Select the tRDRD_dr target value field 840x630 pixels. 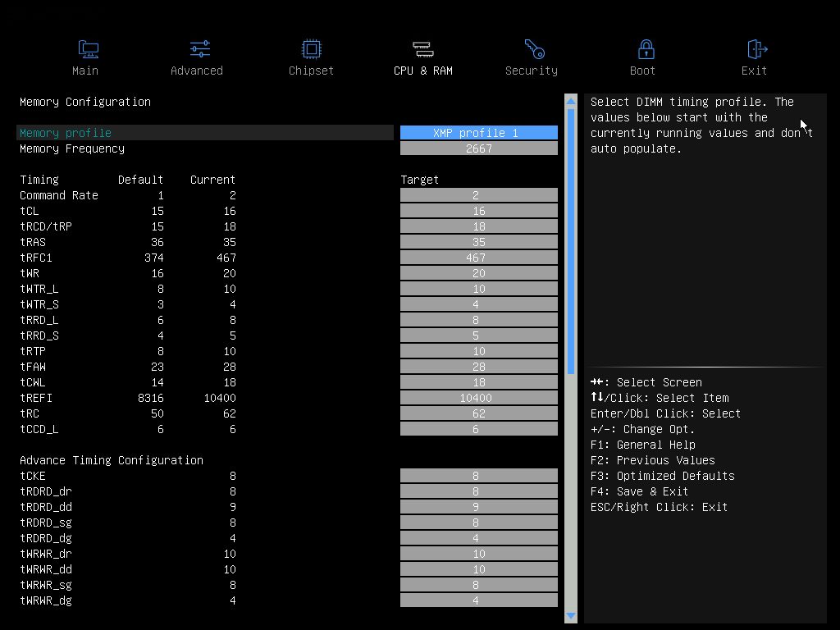[x=479, y=491]
